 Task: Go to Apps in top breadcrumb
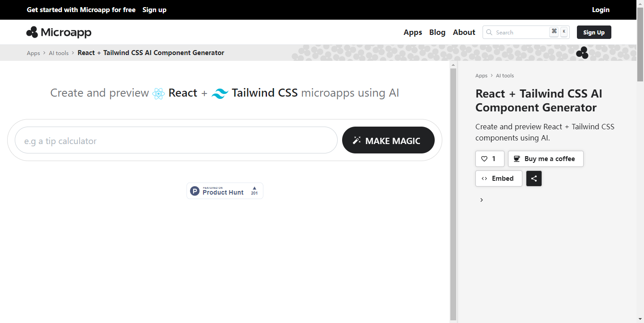34,53
